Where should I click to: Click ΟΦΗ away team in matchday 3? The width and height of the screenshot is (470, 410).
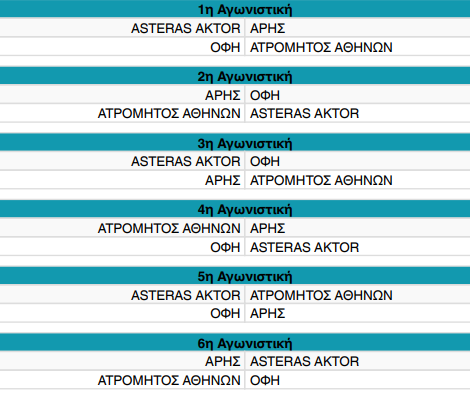pyautogui.click(x=265, y=161)
